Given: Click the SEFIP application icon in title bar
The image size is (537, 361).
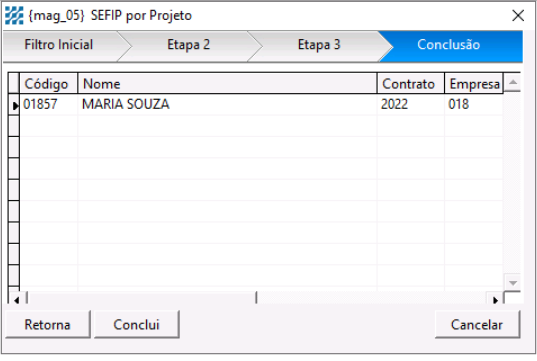Looking at the screenshot, I should coord(14,16).
